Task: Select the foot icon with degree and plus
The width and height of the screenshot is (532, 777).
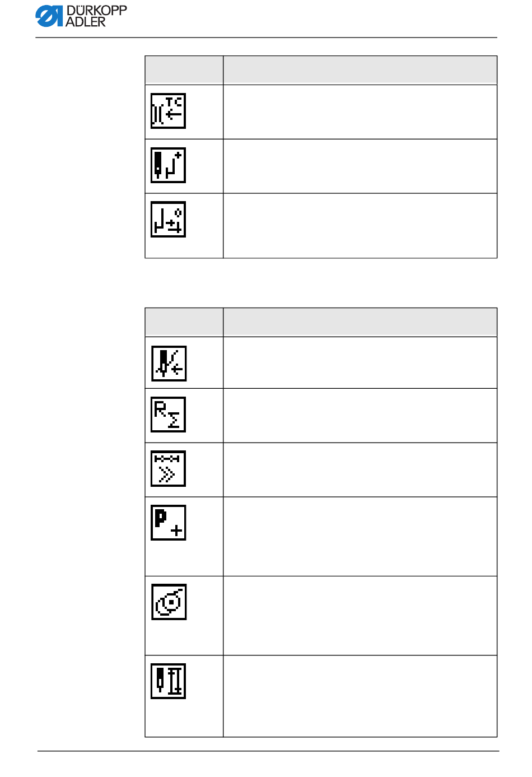Action: [168, 220]
